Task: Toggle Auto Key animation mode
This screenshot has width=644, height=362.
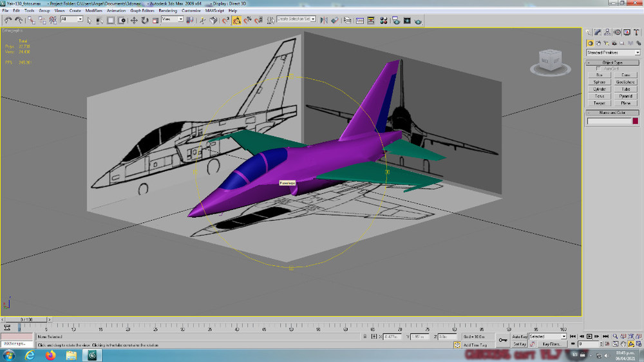Action: (x=520, y=336)
